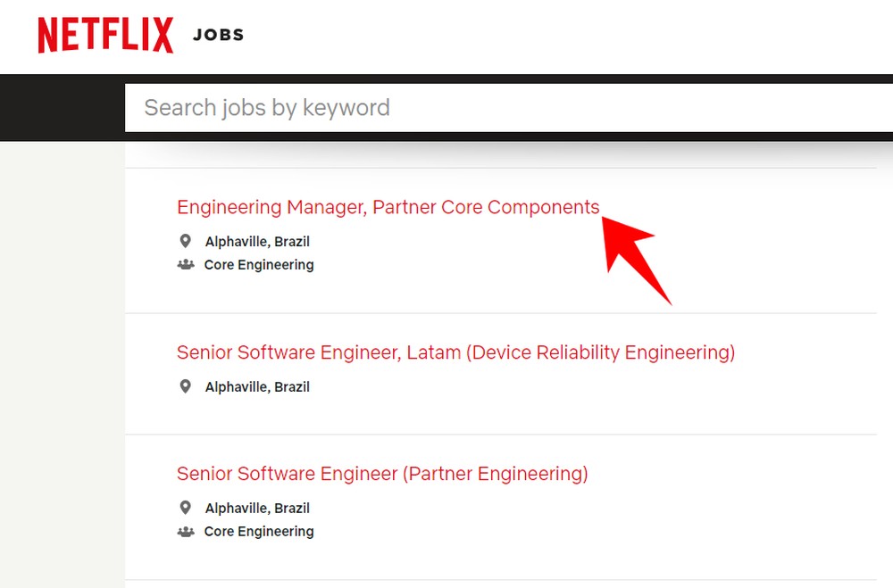Click the people icon on the third job listing
This screenshot has width=893, height=588.
(185, 531)
